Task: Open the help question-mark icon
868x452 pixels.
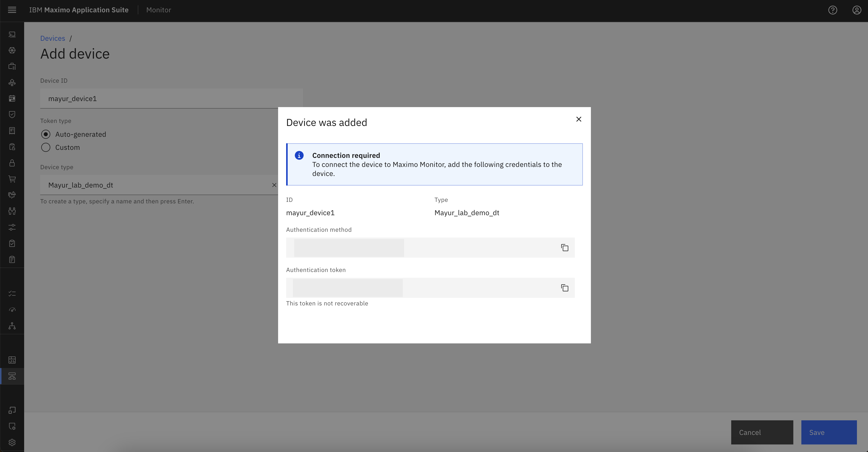Action: click(x=833, y=10)
